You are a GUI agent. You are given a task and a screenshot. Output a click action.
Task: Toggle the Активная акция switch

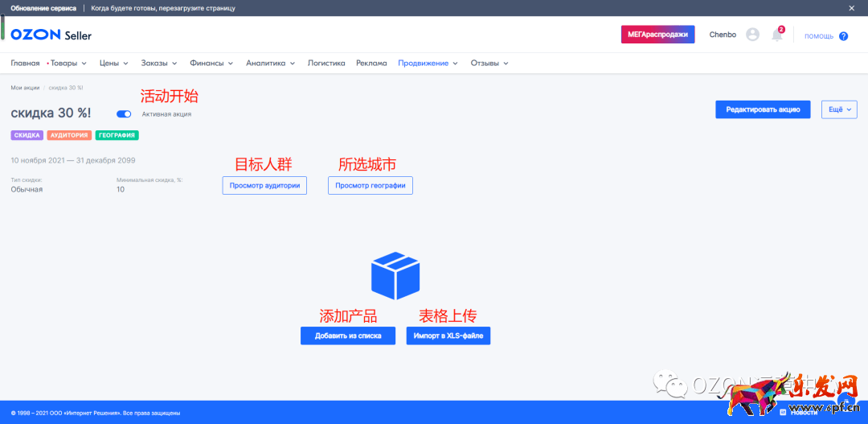[124, 114]
